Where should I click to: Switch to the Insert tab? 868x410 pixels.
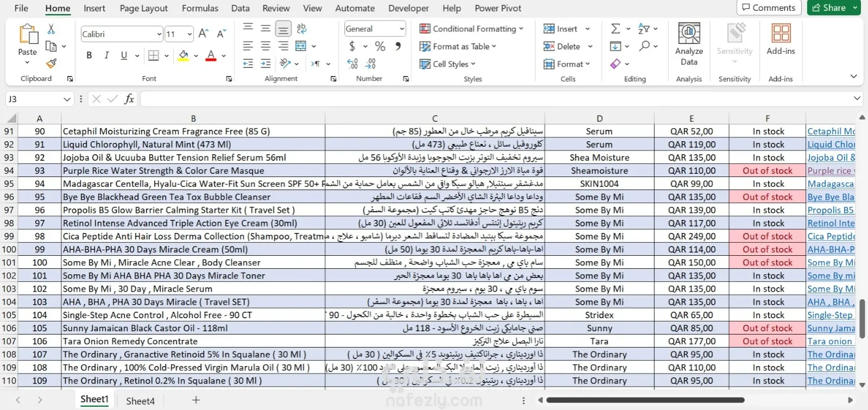(x=94, y=8)
